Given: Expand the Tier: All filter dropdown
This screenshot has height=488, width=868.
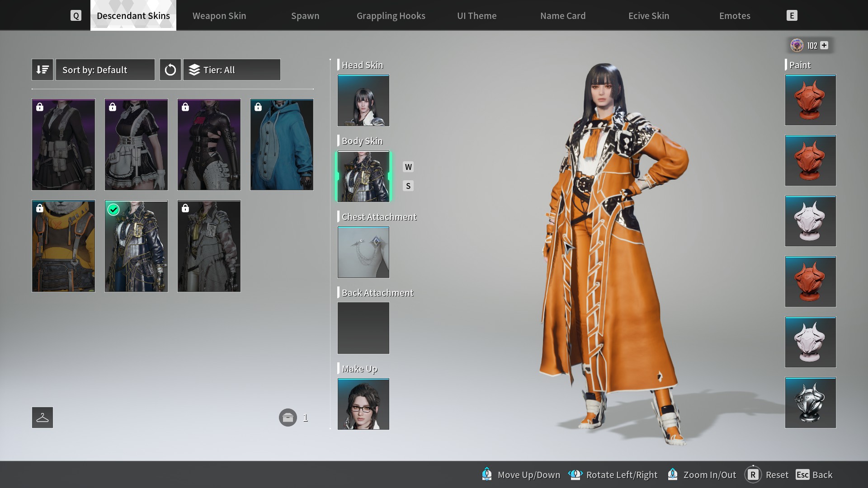Looking at the screenshot, I should coord(231,70).
